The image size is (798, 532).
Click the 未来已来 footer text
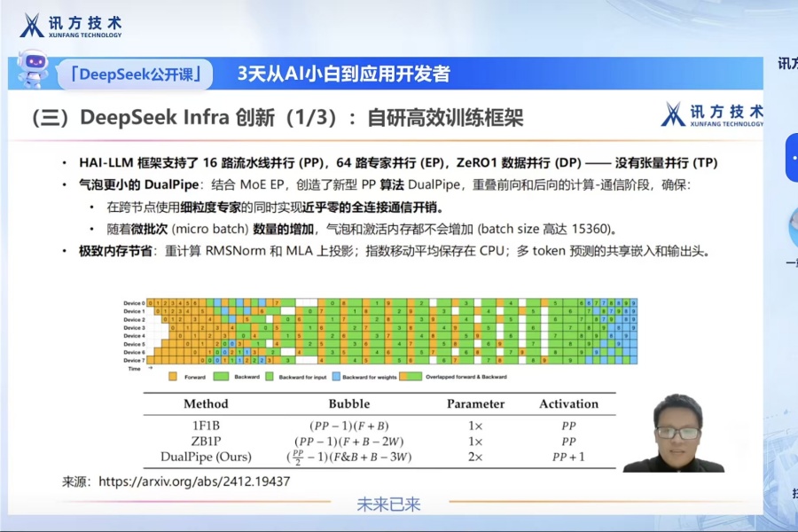tap(388, 505)
